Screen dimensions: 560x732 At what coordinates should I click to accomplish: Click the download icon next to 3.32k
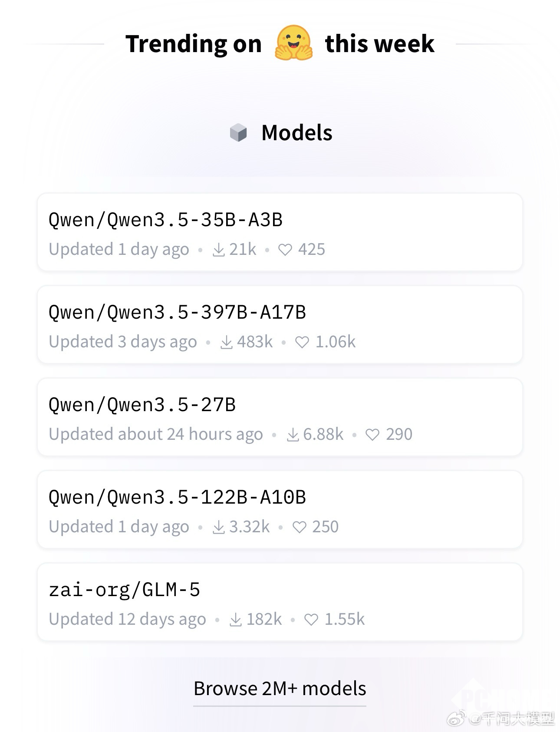219,528
